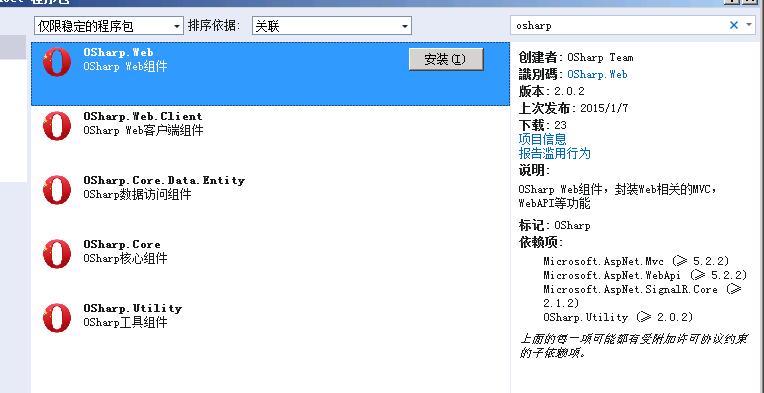Select the OSharp.Web.Client package entry
Image resolution: width=764 pixels, height=393 pixels.
270,138
